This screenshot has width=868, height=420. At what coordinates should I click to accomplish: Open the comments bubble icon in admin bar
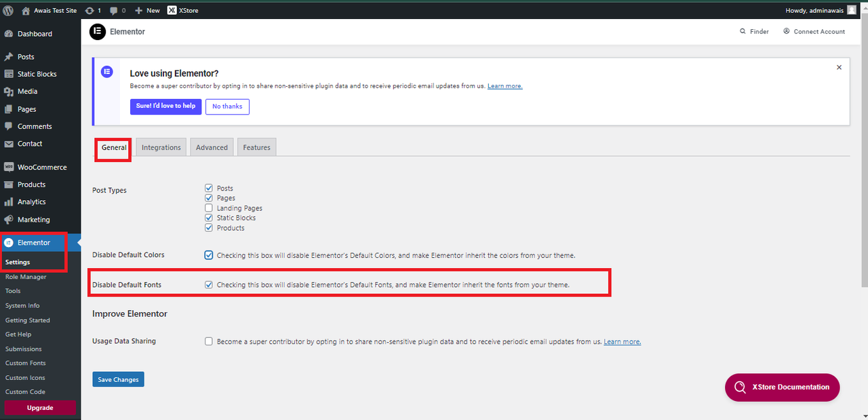(x=114, y=10)
